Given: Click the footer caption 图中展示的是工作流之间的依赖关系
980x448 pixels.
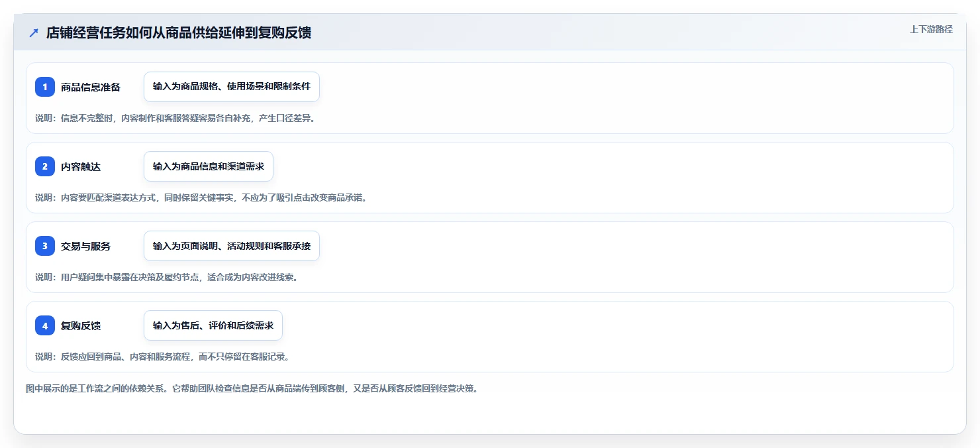Looking at the screenshot, I should click(x=252, y=388).
